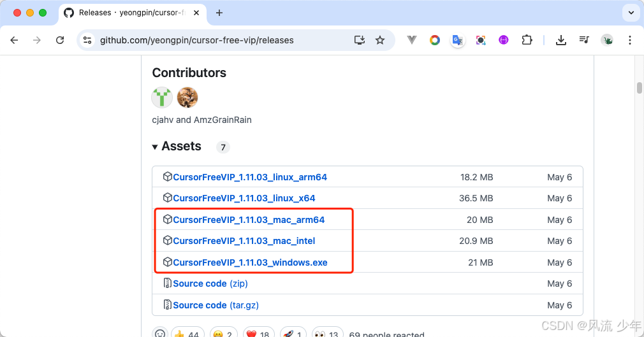Image resolution: width=644 pixels, height=337 pixels.
Task: Toggle the eyes reaction with 13
Action: (x=328, y=334)
